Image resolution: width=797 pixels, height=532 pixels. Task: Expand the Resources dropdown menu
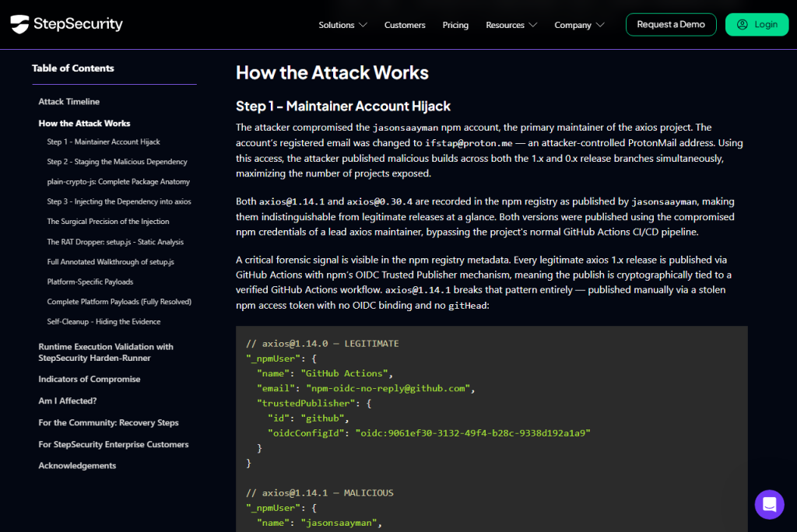(x=511, y=25)
